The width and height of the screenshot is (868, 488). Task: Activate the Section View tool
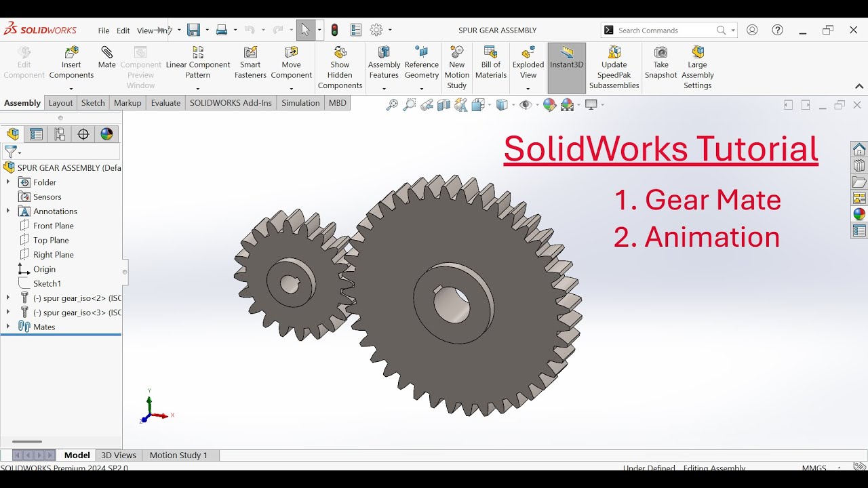444,104
